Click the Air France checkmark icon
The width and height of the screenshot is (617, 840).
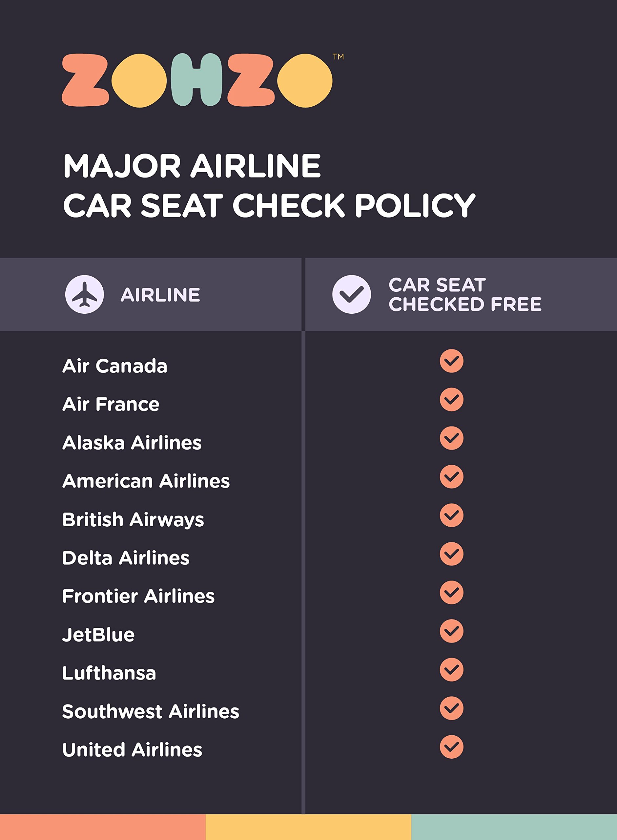pos(452,400)
